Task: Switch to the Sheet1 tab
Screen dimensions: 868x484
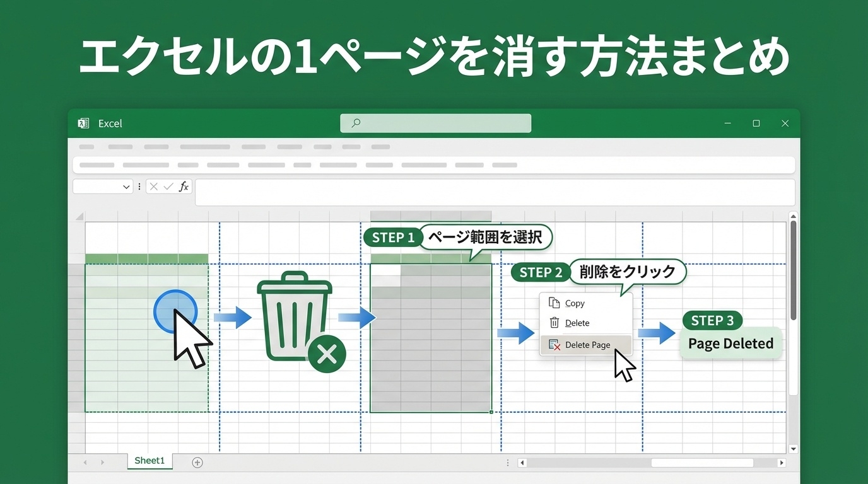Action: (x=150, y=461)
